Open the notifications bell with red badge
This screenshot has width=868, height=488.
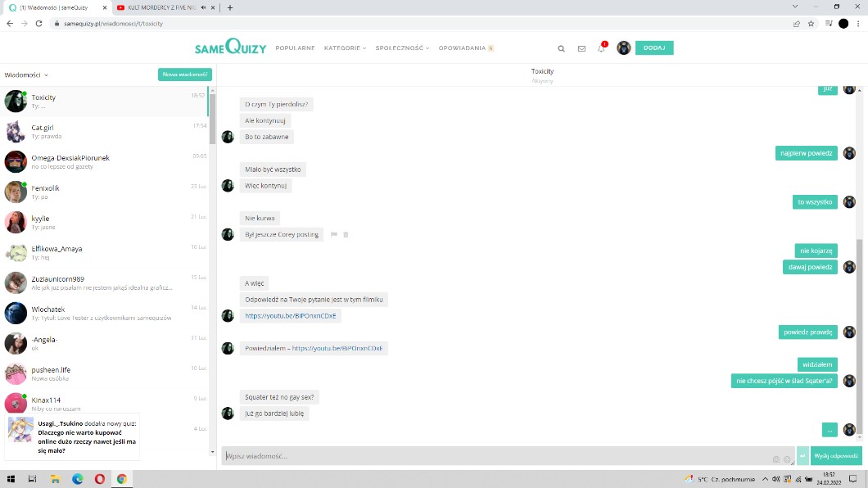click(601, 48)
